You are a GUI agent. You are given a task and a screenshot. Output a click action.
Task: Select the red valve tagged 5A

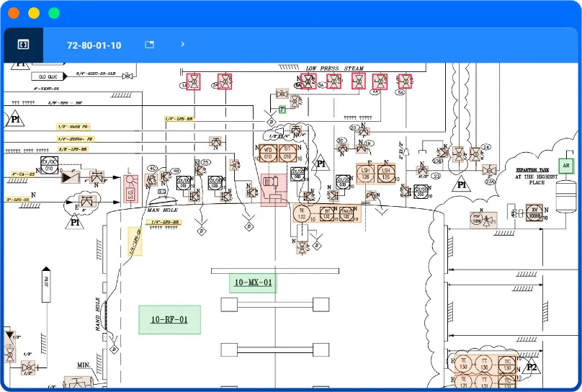pos(405,81)
